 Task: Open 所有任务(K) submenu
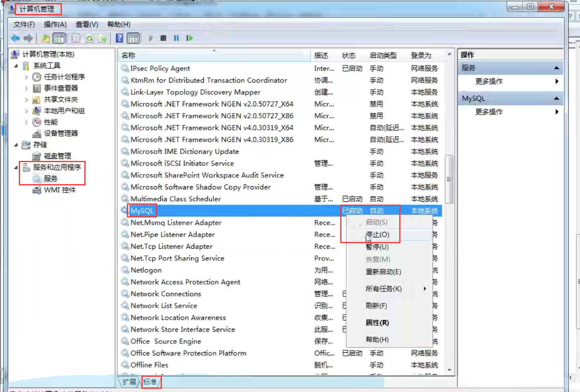tap(388, 289)
